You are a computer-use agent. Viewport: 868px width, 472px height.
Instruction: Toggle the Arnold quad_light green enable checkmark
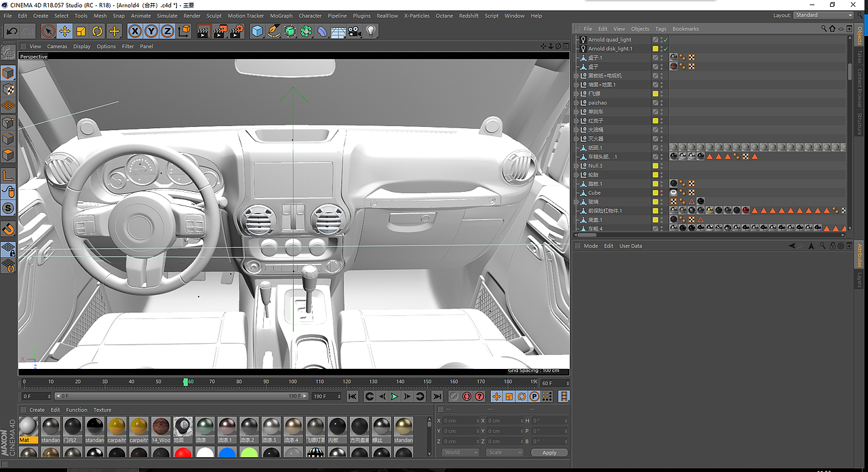[x=666, y=40]
